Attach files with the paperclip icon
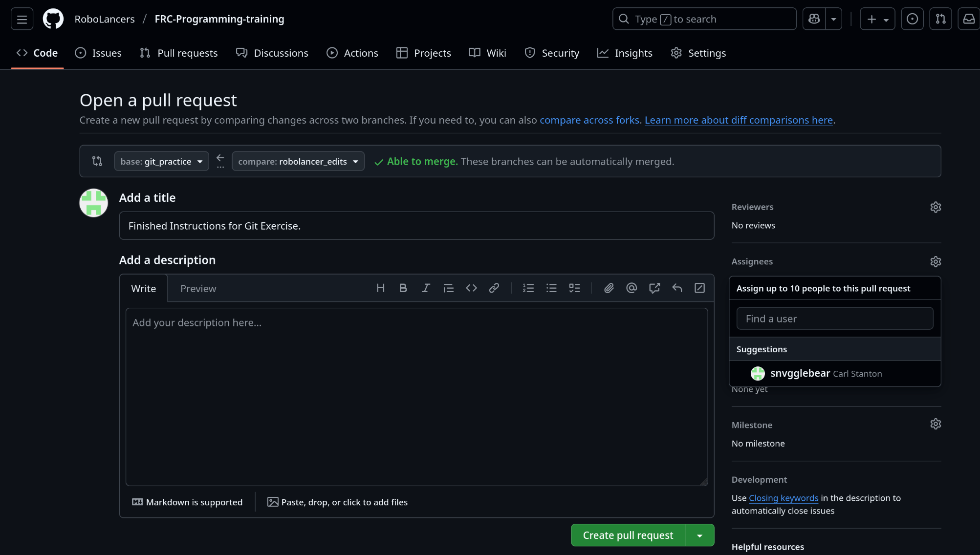The image size is (980, 555). coord(609,288)
